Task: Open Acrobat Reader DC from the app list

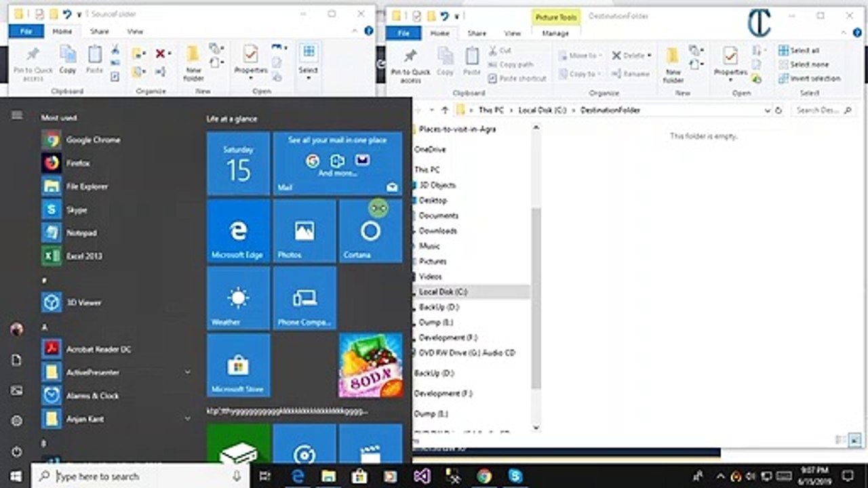Action: click(x=87, y=349)
